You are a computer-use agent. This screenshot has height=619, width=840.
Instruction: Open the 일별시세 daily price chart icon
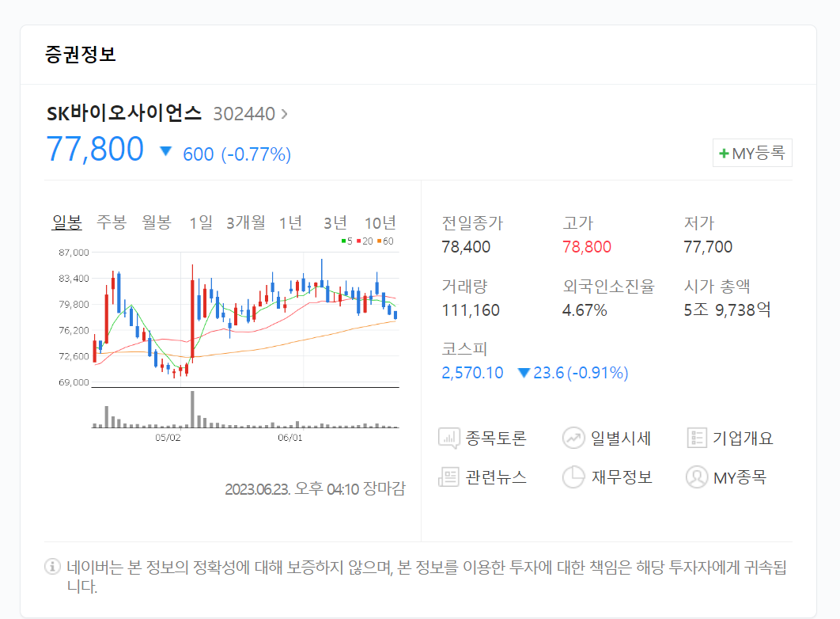573,438
